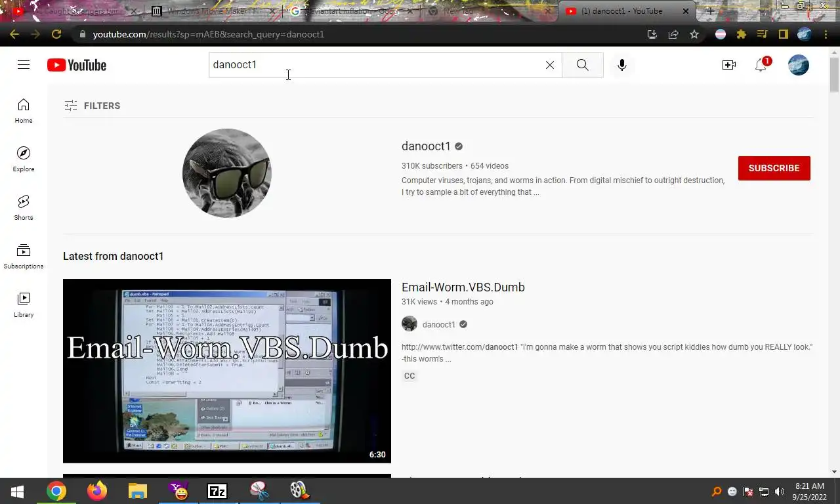Open the account avatar menu

point(799,65)
